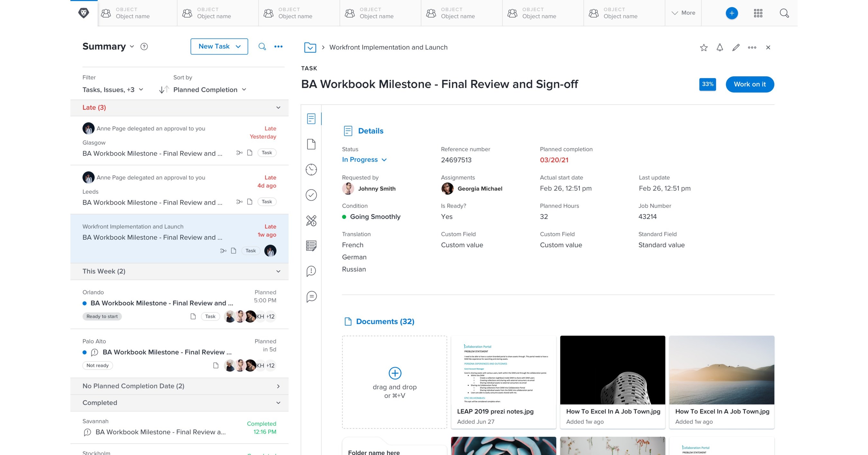
Task: Open New Task dropdown button
Action: point(219,47)
